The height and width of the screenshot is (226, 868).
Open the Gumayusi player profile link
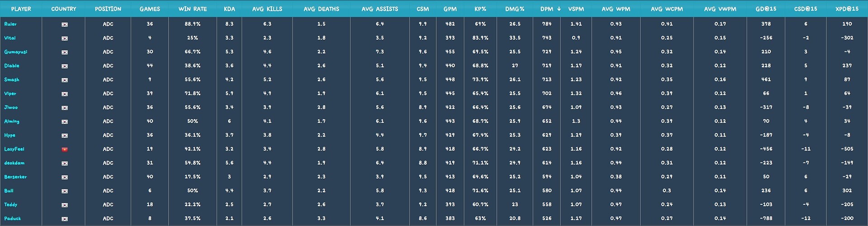pos(16,52)
